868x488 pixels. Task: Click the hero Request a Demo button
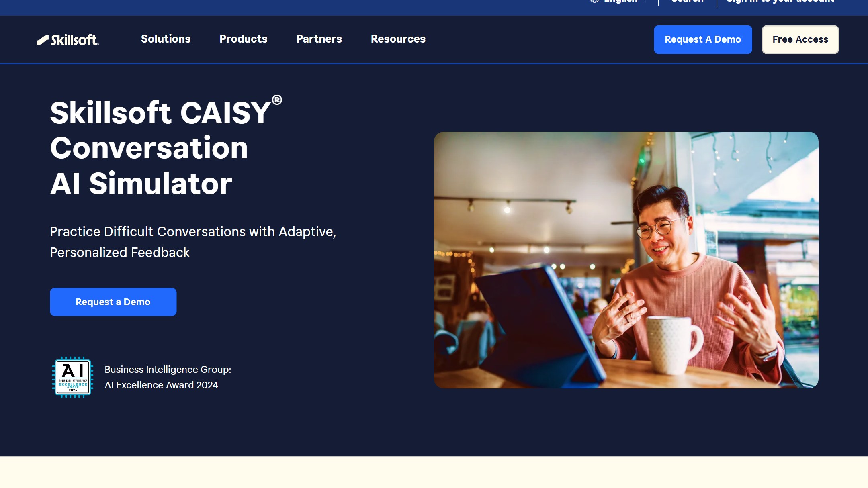click(x=113, y=302)
